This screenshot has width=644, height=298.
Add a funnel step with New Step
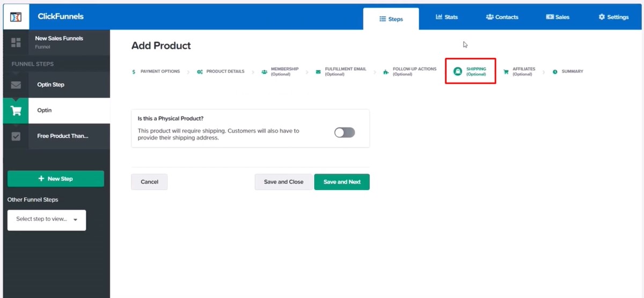coord(55,179)
